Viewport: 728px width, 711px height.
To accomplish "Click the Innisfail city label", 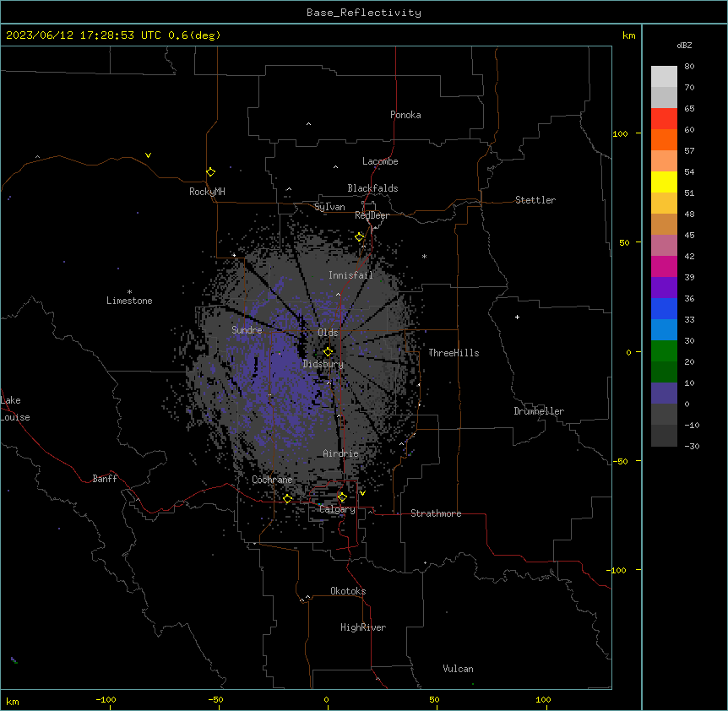I will (350, 275).
